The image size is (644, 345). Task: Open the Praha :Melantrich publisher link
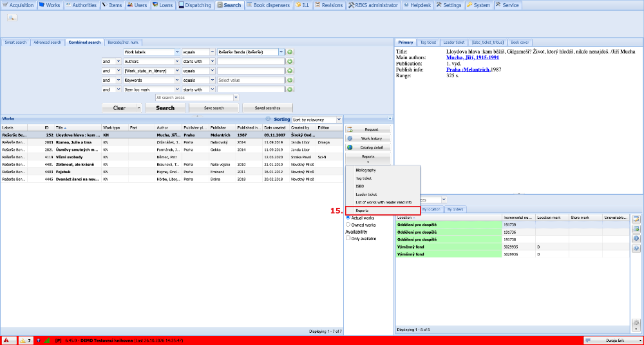click(x=468, y=70)
